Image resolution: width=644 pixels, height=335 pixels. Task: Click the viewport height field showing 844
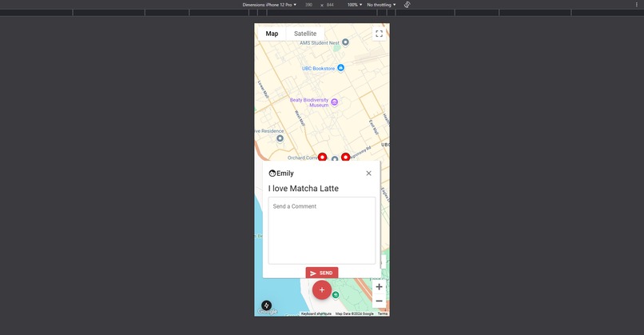click(330, 5)
